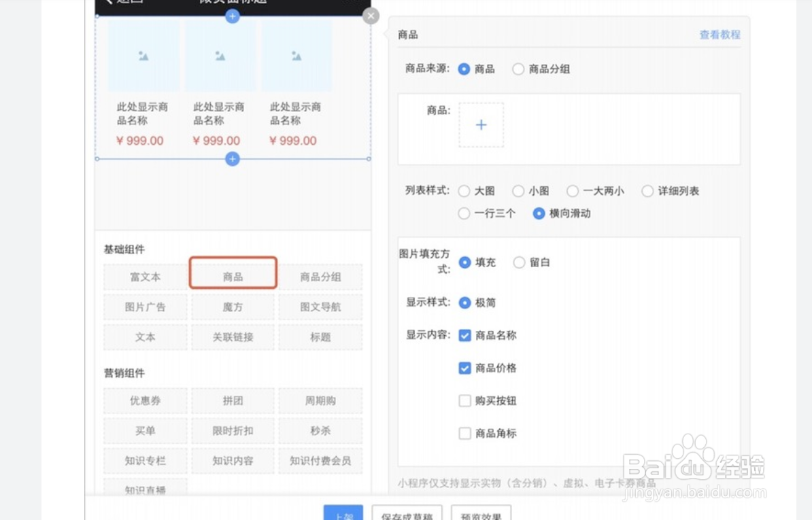Enable the 购买按钮 display option
Image resolution: width=812 pixels, height=520 pixels.
tap(464, 400)
